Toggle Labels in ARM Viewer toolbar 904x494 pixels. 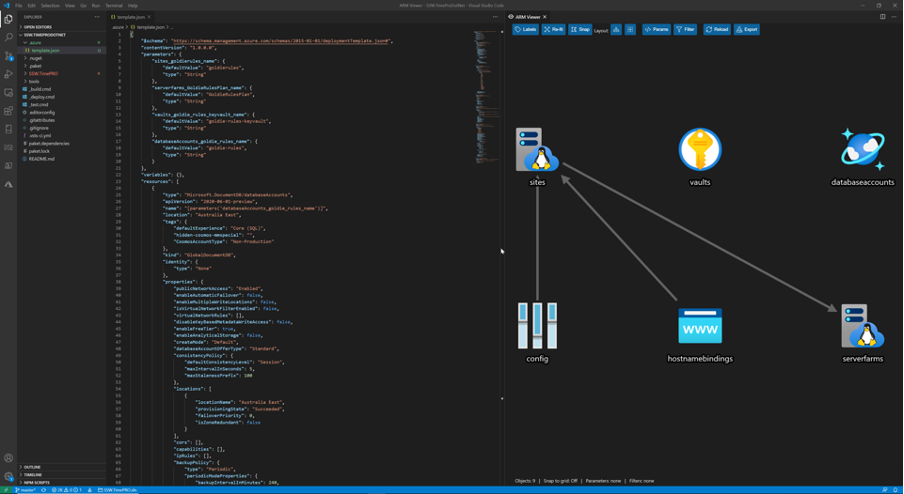(x=526, y=30)
